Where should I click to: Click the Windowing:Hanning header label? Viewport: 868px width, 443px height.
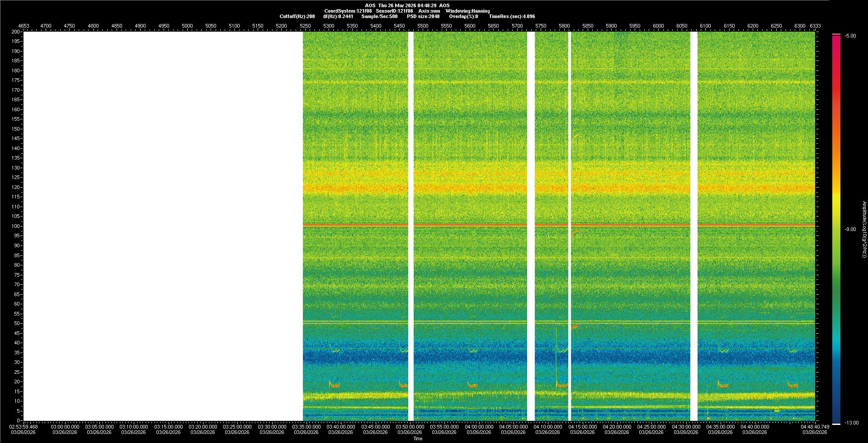click(x=467, y=11)
